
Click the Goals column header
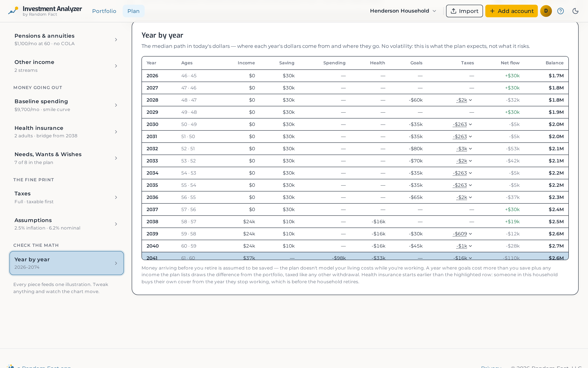click(416, 63)
